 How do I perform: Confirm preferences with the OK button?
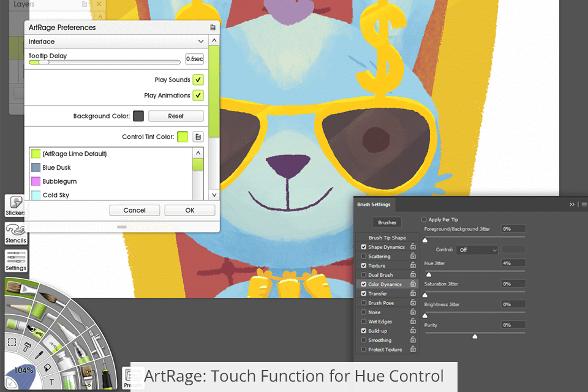(190, 210)
